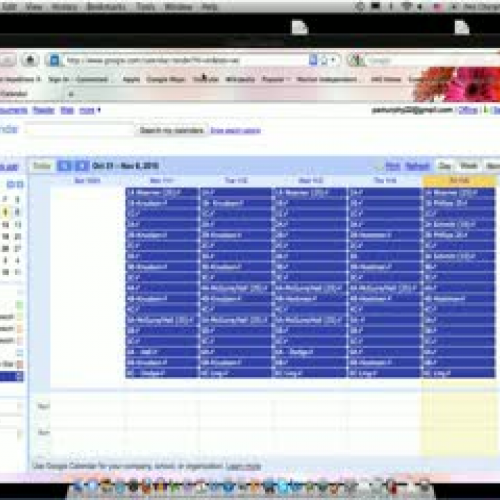Open the Edit menu
This screenshot has width=500, height=500.
pos(9,7)
